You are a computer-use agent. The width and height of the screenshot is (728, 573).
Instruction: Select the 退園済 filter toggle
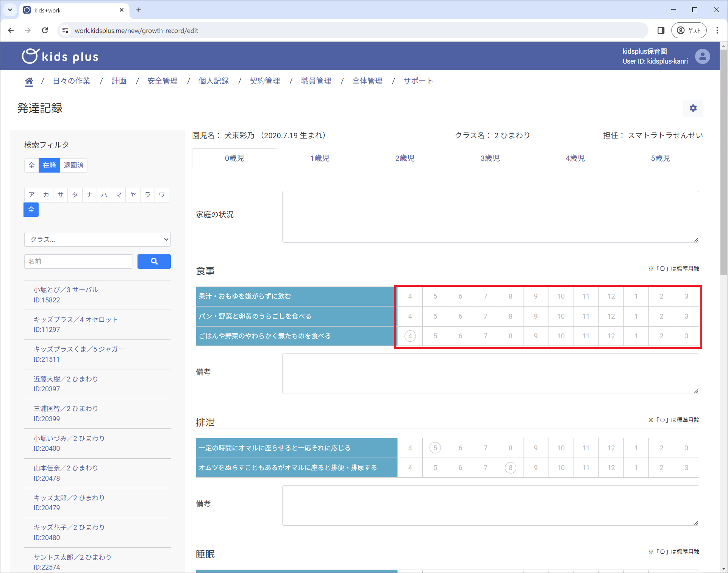click(x=74, y=165)
